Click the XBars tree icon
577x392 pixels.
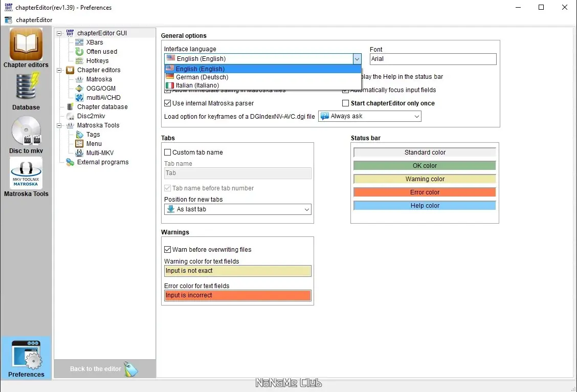coord(79,42)
